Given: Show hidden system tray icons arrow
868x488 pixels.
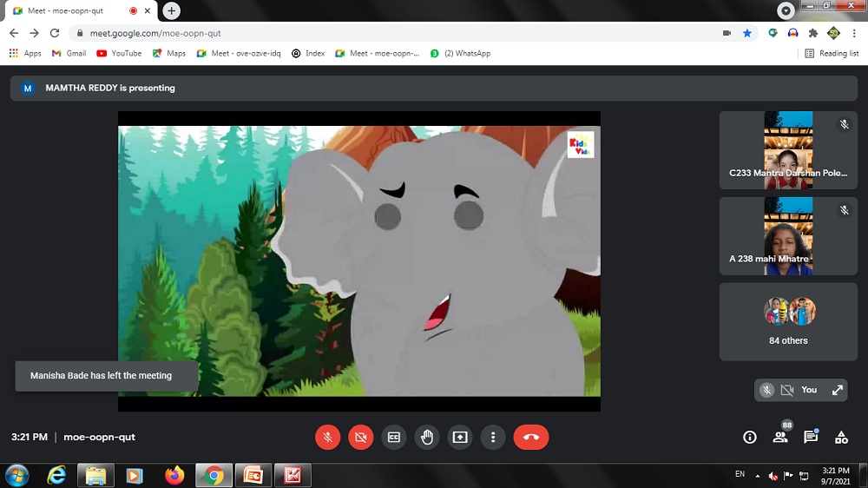Looking at the screenshot, I should tap(757, 475).
